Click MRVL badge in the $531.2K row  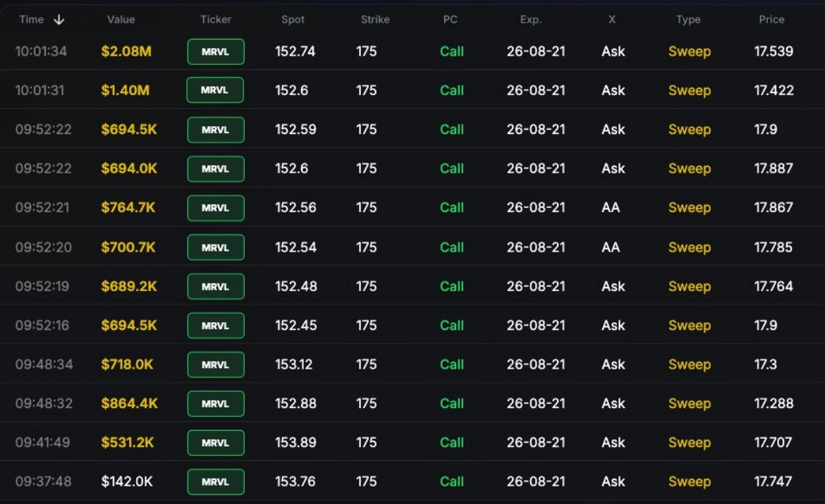tap(216, 443)
